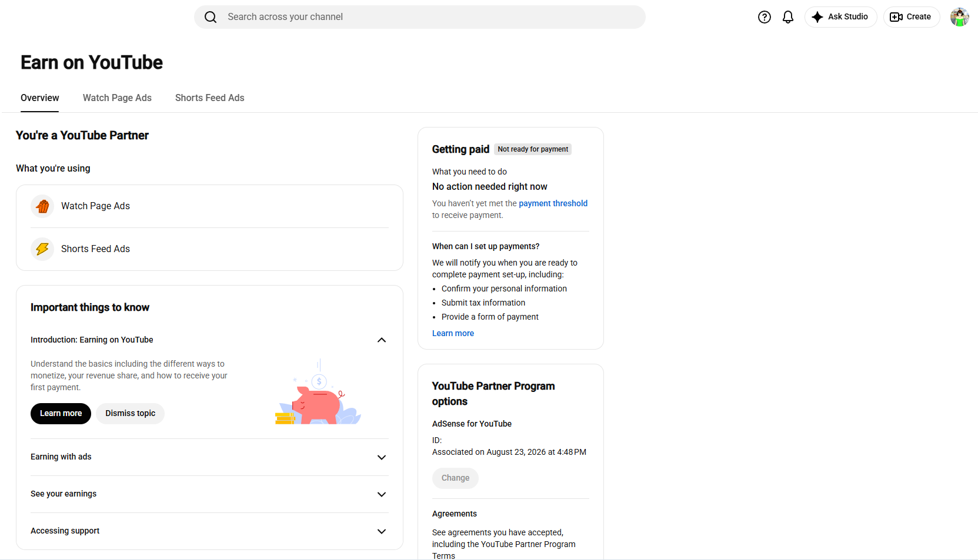Collapse Introduction: Earning on YouTube section
The height and width of the screenshot is (560, 978).
(382, 340)
